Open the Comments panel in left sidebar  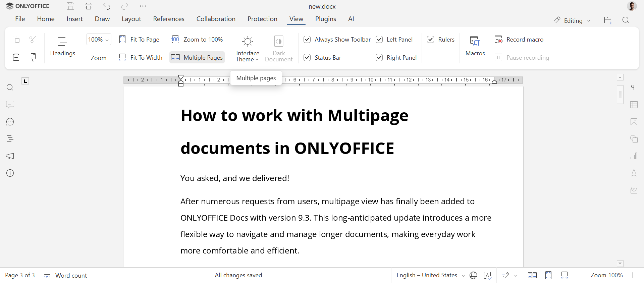(10, 105)
